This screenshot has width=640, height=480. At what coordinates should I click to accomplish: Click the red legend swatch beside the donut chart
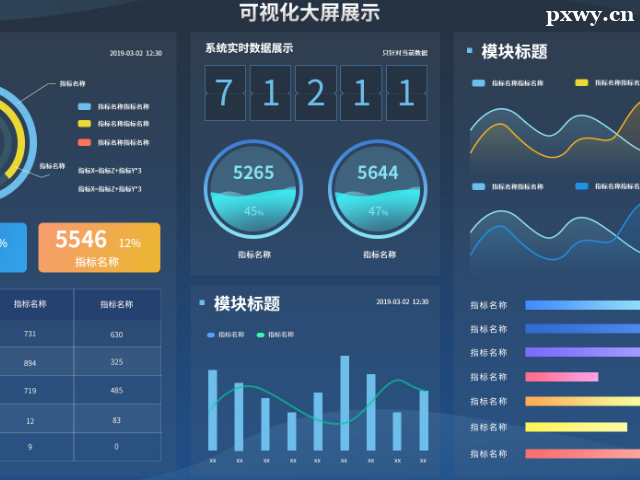84,142
